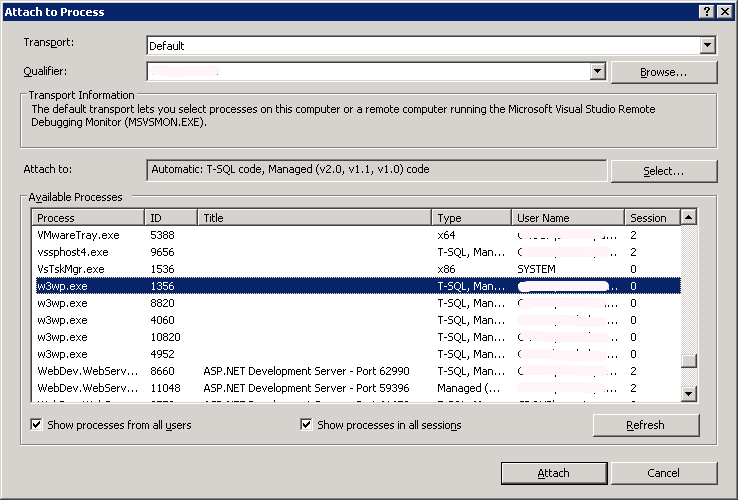Select WebDev.WebServer process ID 8660
Screen dimensions: 738x500
[358, 371]
